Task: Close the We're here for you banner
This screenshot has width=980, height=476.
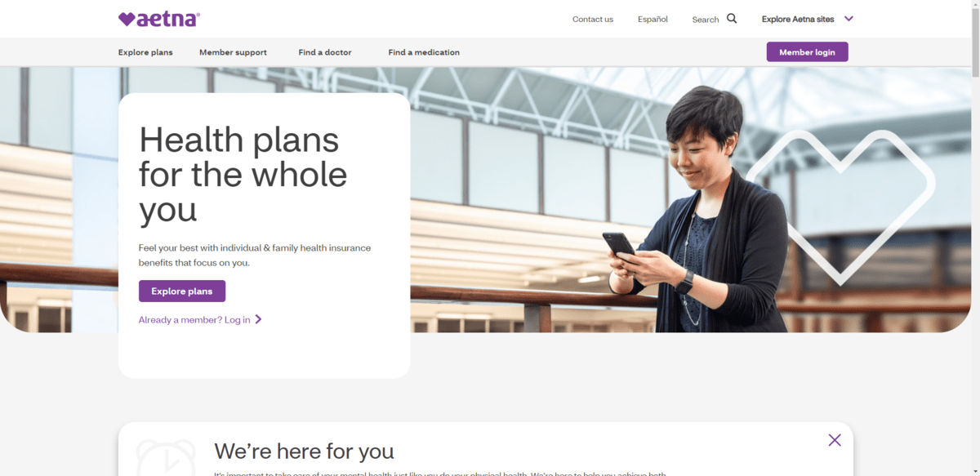Action: click(834, 440)
